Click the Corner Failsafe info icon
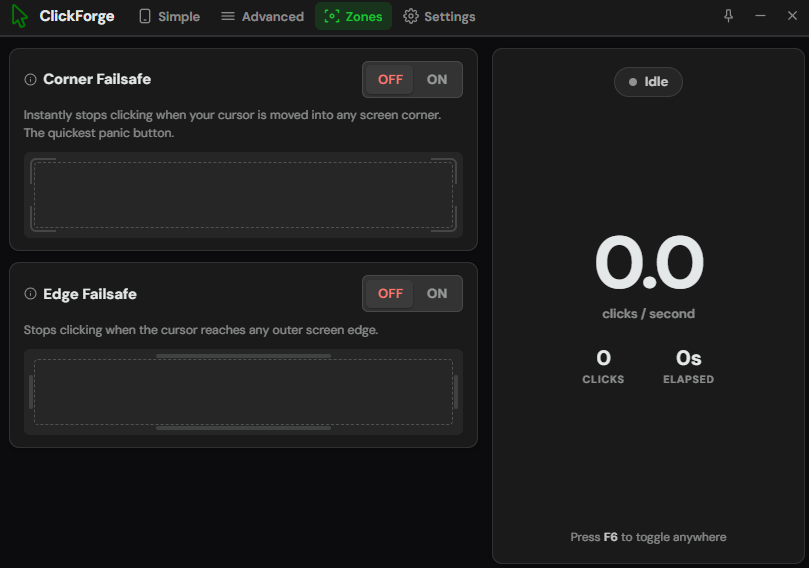This screenshot has height=568, width=809. pyautogui.click(x=30, y=79)
